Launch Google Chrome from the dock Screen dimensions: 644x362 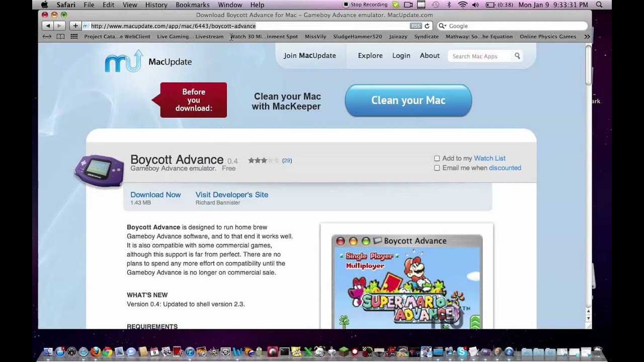point(107,352)
